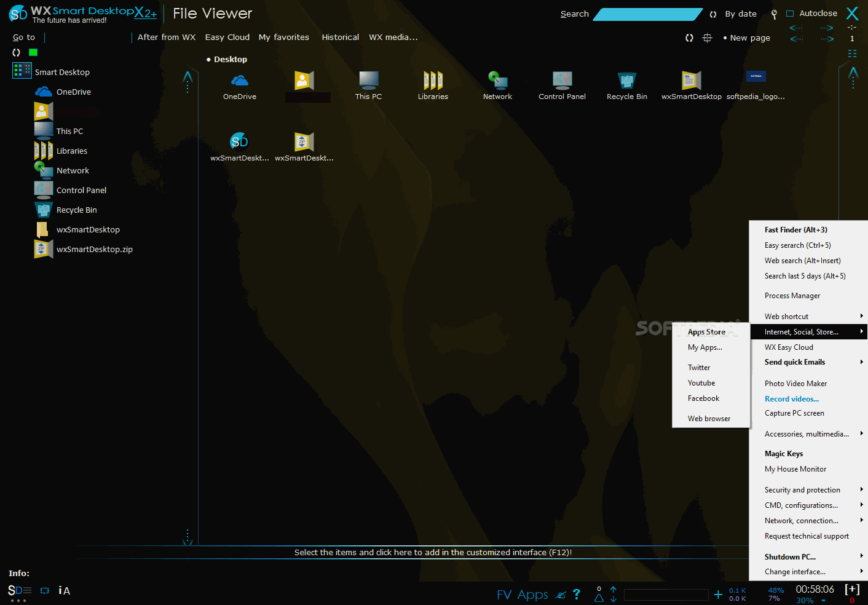The image size is (868, 605).
Task: Open the wxSmartDesktop zip icon in grid
Action: (x=304, y=142)
